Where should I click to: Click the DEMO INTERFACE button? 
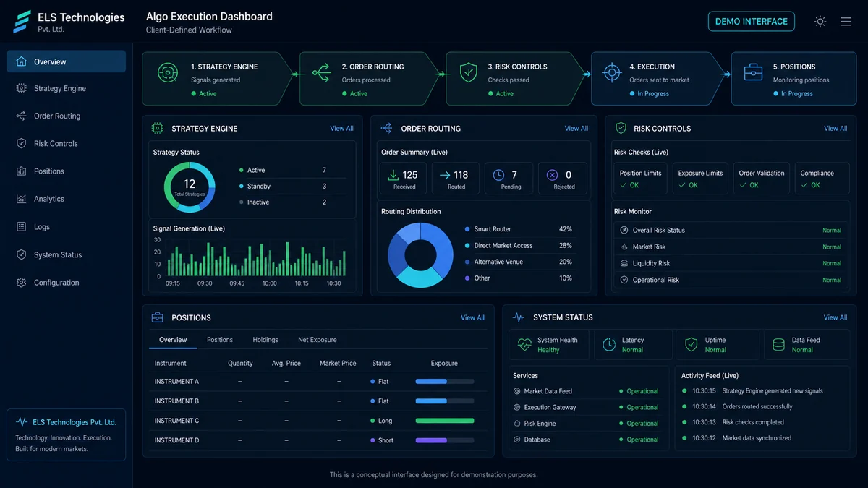(x=751, y=22)
